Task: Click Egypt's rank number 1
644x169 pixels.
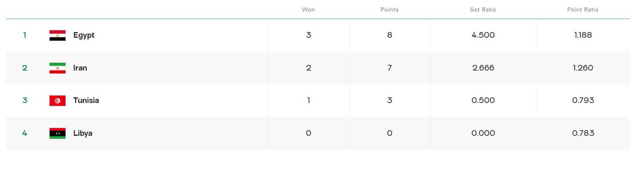Action: (25, 35)
